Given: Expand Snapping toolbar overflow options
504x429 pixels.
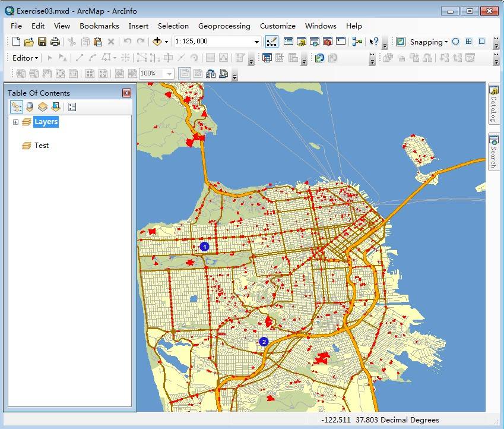Looking at the screenshot, I should click(x=497, y=42).
